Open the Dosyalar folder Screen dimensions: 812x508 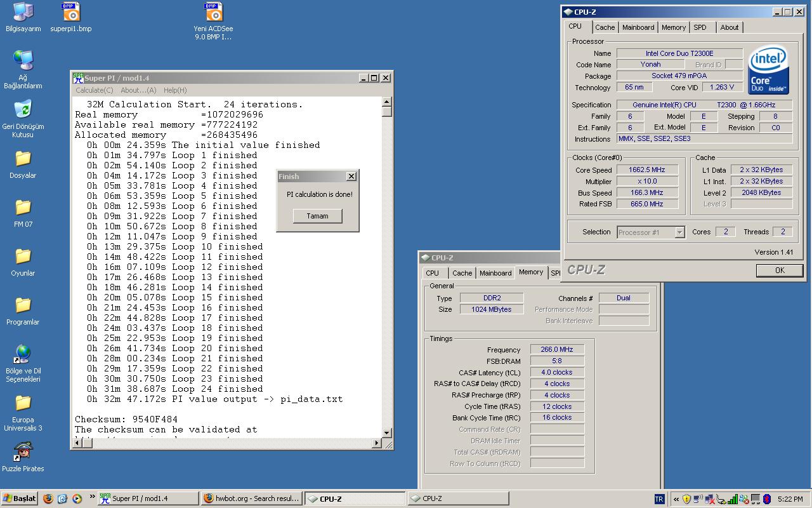click(x=23, y=164)
